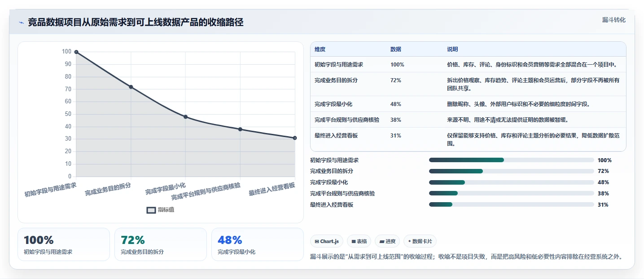Click the 完成业务目的拆分 72% progress bar

(x=512, y=171)
